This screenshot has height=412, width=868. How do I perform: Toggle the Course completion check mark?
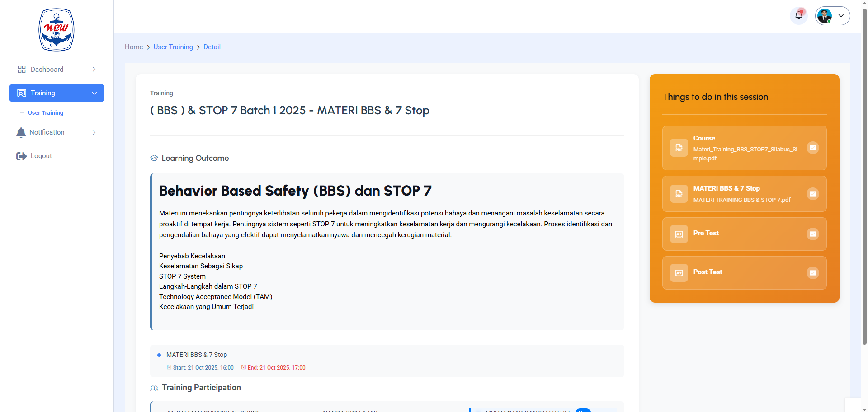tap(813, 148)
